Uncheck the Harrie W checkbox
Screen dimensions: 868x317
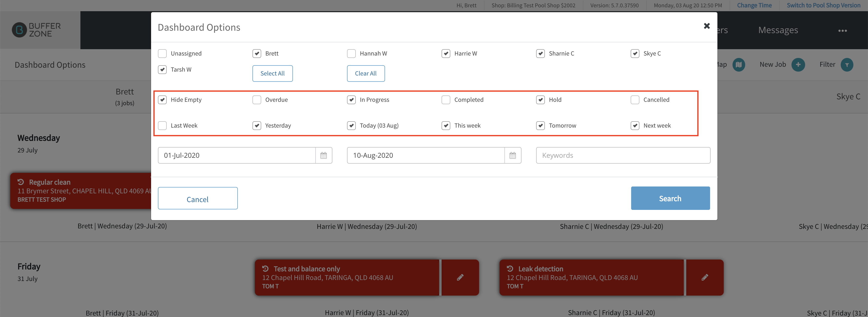446,54
